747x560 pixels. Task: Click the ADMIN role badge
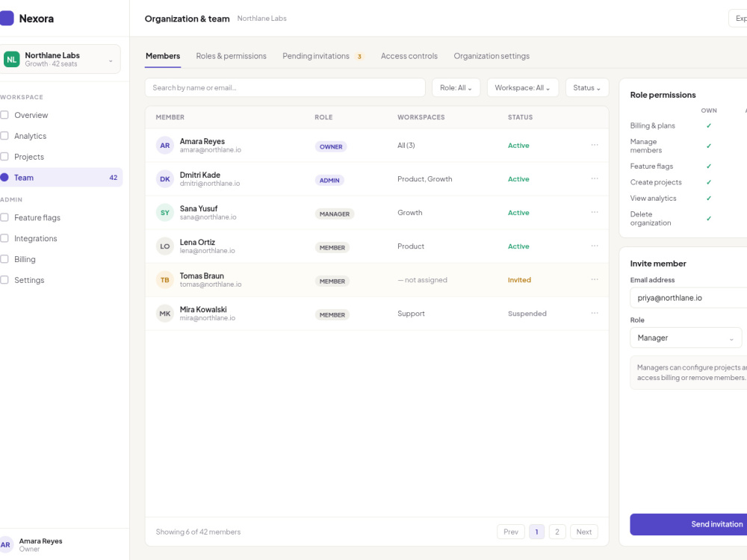pyautogui.click(x=329, y=181)
